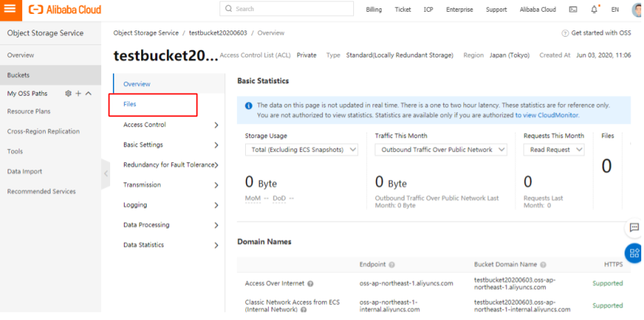This screenshot has height=320, width=644.
Task: Click the MoM statistic label
Action: pyautogui.click(x=253, y=198)
